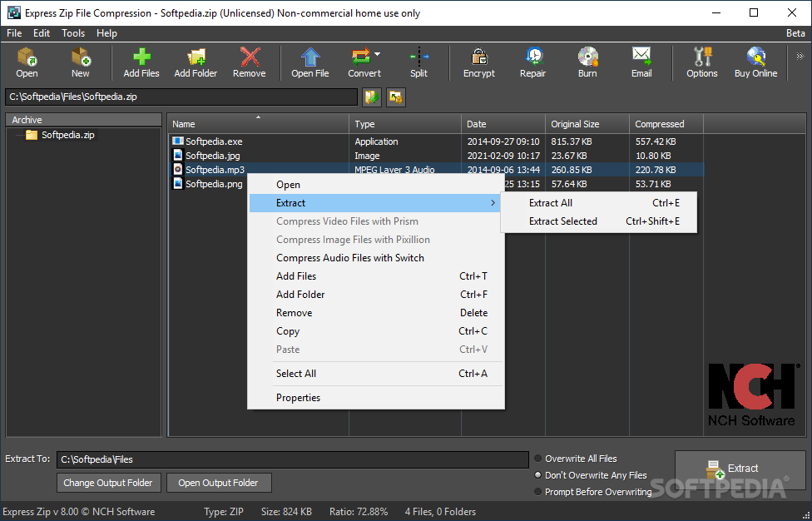Choose Add Folder in the context menu
This screenshot has width=812, height=521.
376,294
